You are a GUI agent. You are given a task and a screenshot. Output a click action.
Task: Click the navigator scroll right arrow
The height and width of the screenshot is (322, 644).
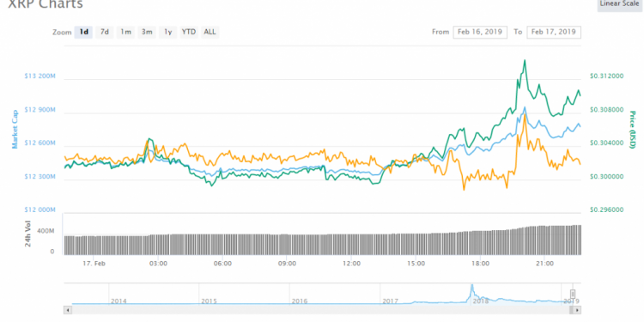[577, 310]
